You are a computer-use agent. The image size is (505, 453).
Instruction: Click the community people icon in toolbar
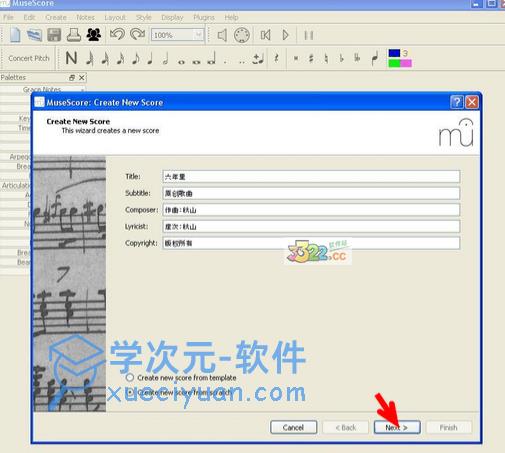click(94, 35)
